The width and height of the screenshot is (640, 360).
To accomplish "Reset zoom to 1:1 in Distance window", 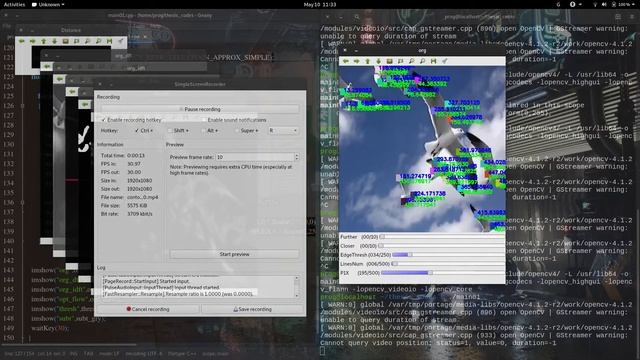I will coord(65,41).
